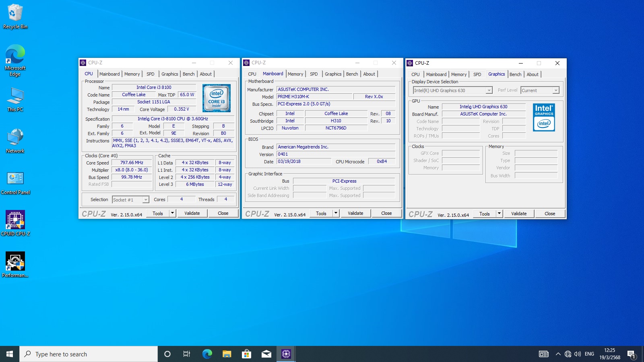Click the Level 3 cache 6 MBytes value
This screenshot has width=644, height=362.
pyautogui.click(x=195, y=185)
